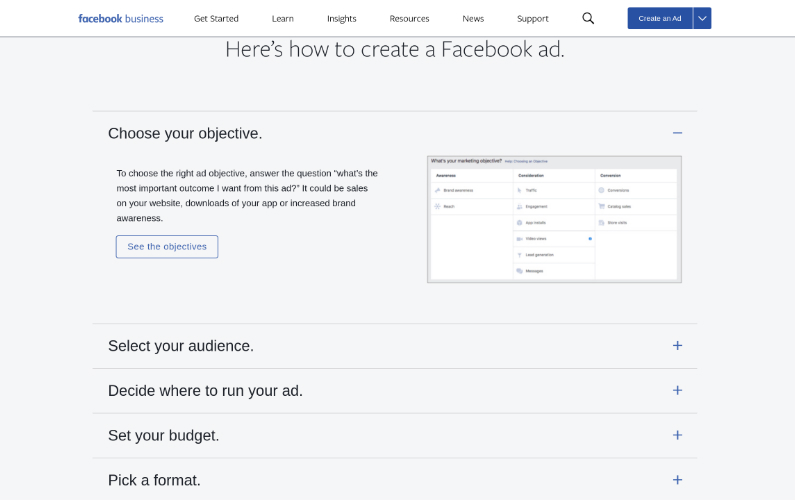Click the See the objectives button
Viewport: 795px width, 500px height.
[167, 247]
